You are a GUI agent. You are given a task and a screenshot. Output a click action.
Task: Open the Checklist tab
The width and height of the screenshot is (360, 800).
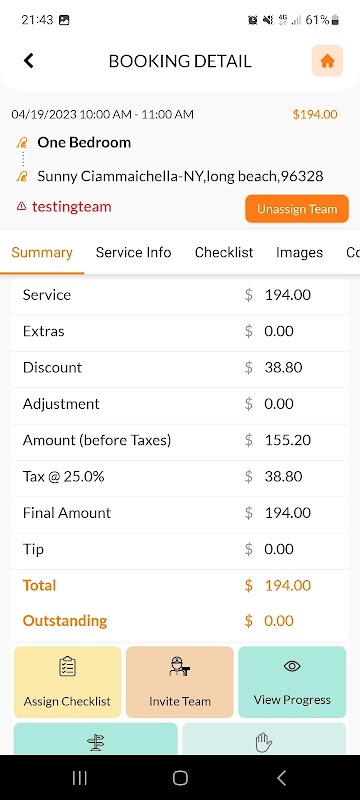click(224, 253)
